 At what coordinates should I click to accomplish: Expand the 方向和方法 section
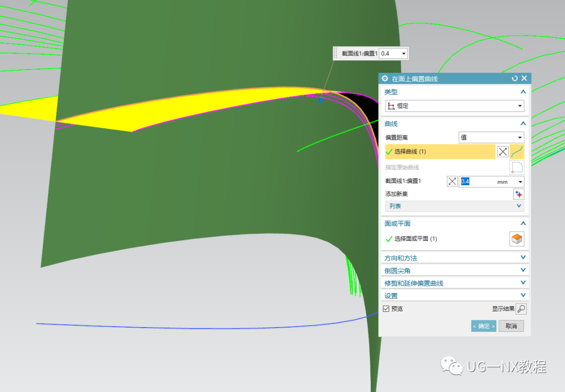click(x=455, y=258)
